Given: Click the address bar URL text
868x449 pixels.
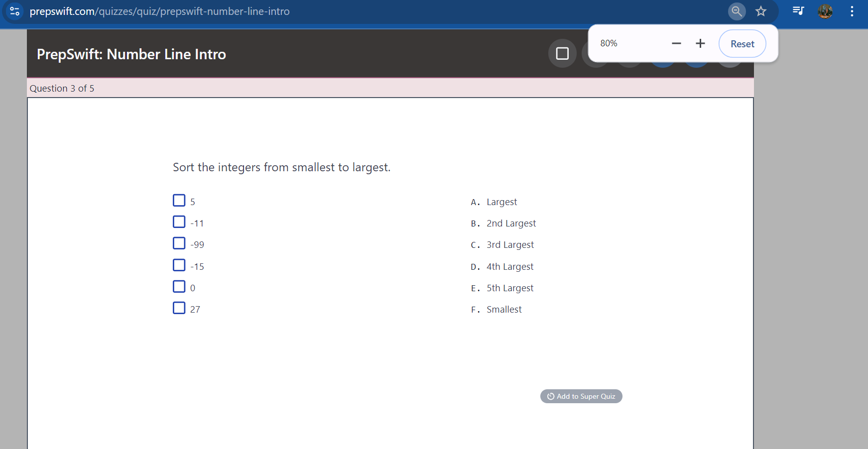Looking at the screenshot, I should tap(159, 11).
